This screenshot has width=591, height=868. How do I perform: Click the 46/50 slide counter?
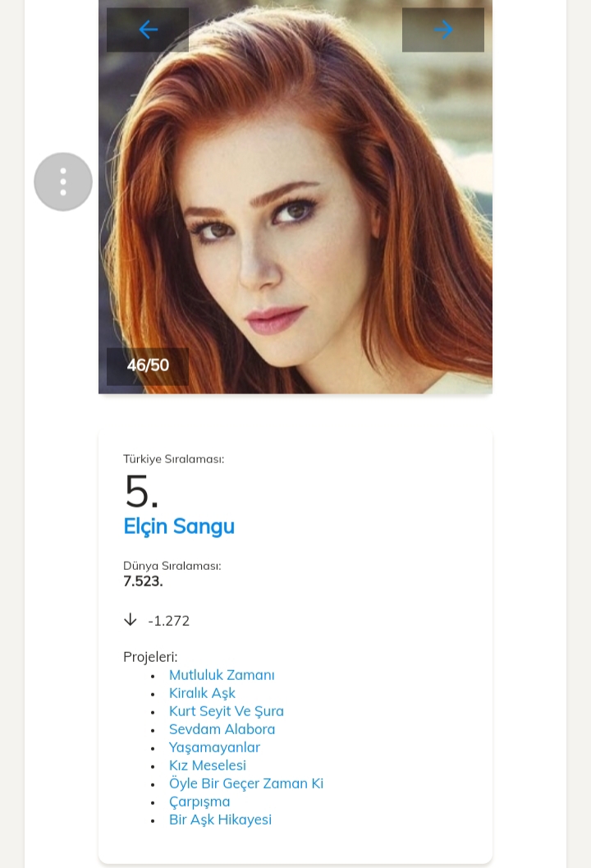(148, 365)
